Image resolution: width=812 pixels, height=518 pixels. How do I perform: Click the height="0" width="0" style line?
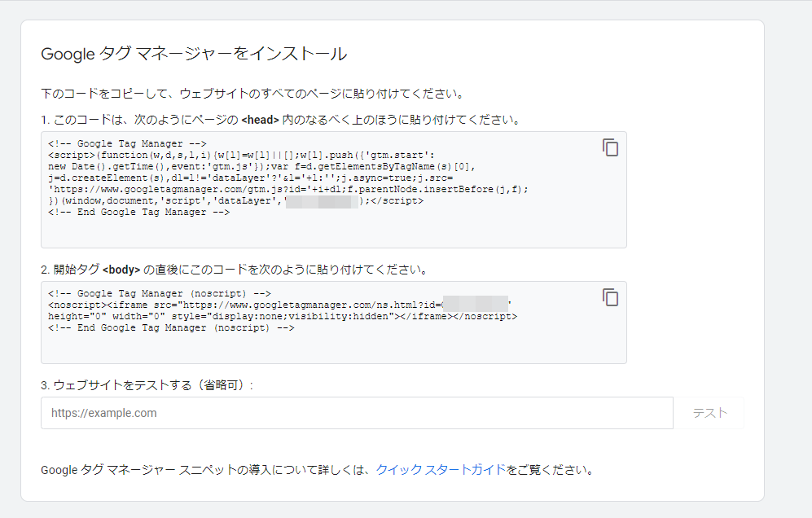tap(282, 316)
